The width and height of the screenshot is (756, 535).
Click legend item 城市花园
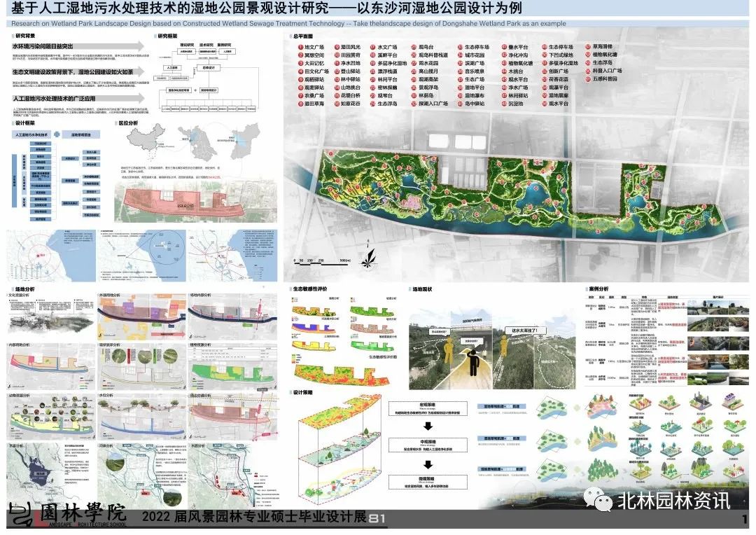[x=471, y=55]
